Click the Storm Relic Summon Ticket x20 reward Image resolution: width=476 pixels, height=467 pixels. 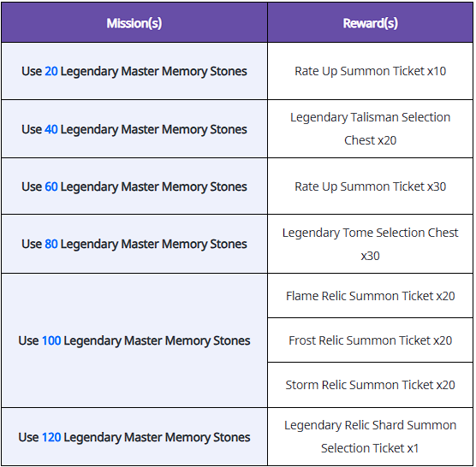point(370,385)
